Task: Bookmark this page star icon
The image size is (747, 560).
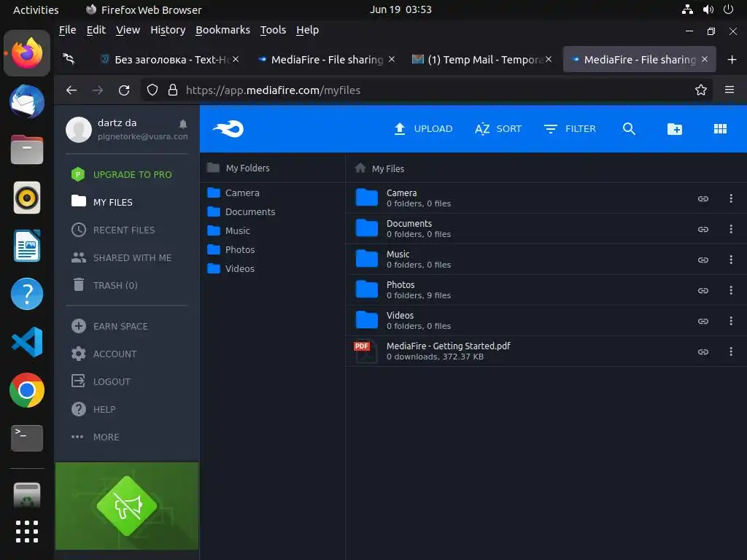Action: pos(700,90)
